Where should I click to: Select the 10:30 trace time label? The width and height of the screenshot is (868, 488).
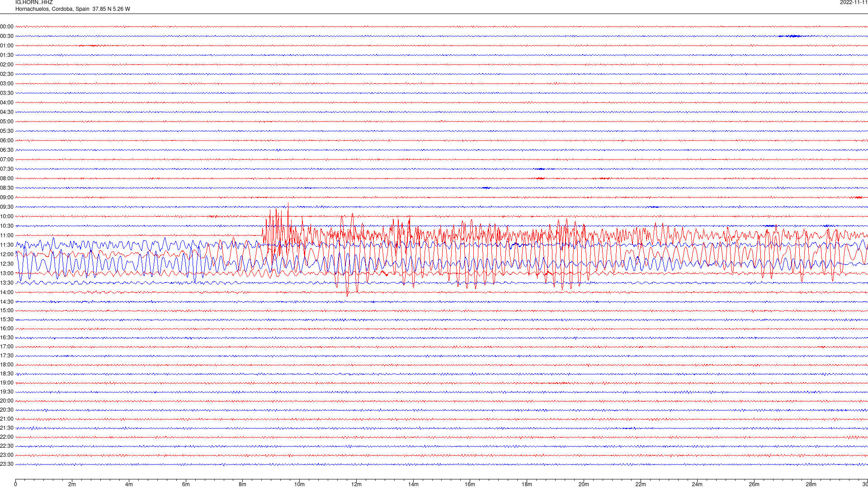pos(7,226)
